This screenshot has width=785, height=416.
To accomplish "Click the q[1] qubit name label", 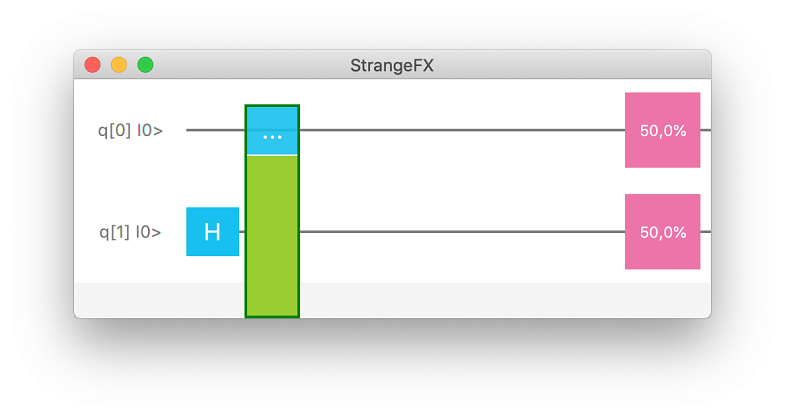I will tap(114, 233).
